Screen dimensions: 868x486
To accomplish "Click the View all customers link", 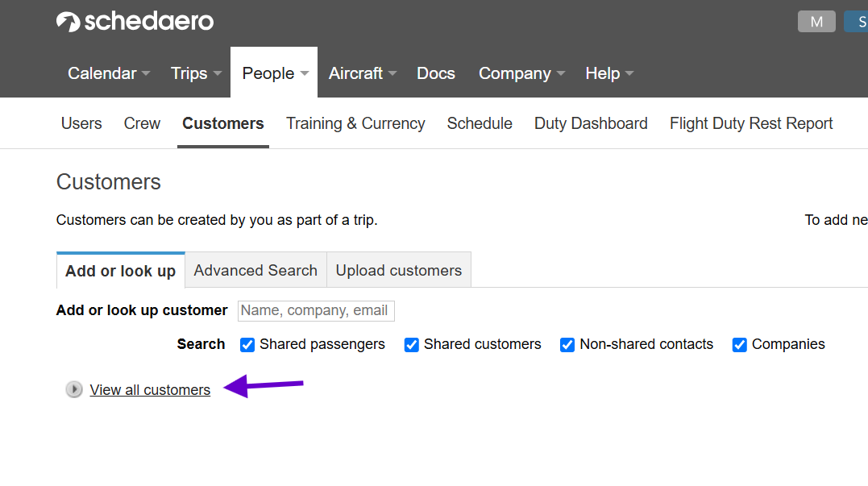I will pyautogui.click(x=150, y=390).
